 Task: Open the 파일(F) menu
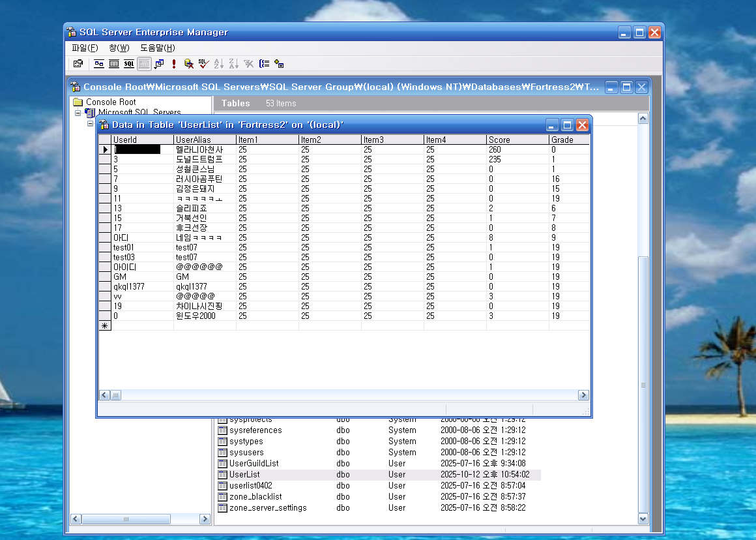pyautogui.click(x=85, y=48)
